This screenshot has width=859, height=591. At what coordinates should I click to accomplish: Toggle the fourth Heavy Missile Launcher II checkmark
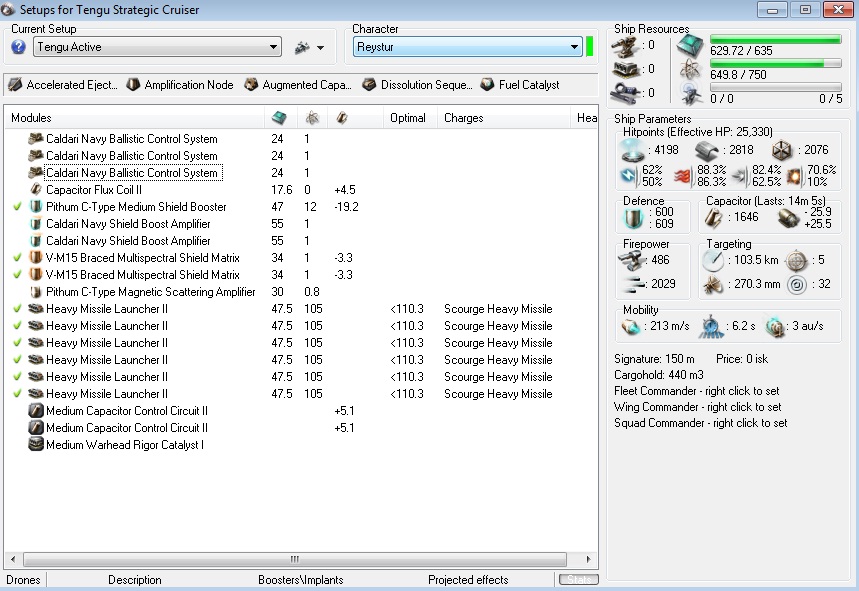[18, 360]
